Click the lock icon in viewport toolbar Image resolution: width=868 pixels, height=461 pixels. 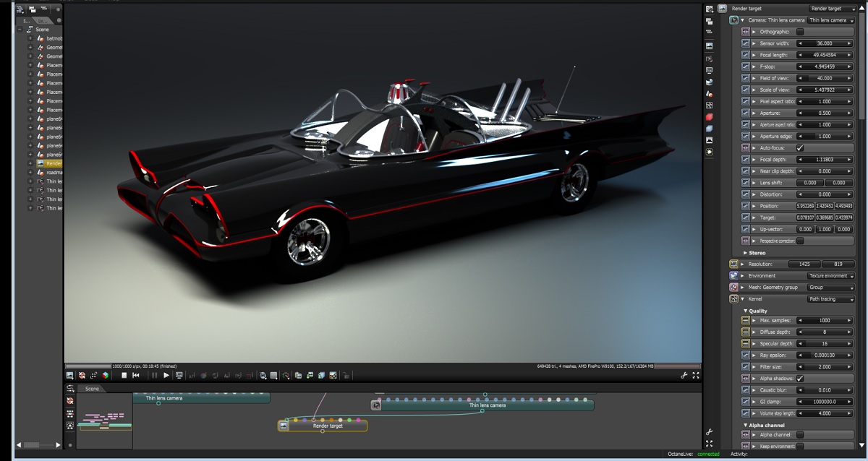346,375
